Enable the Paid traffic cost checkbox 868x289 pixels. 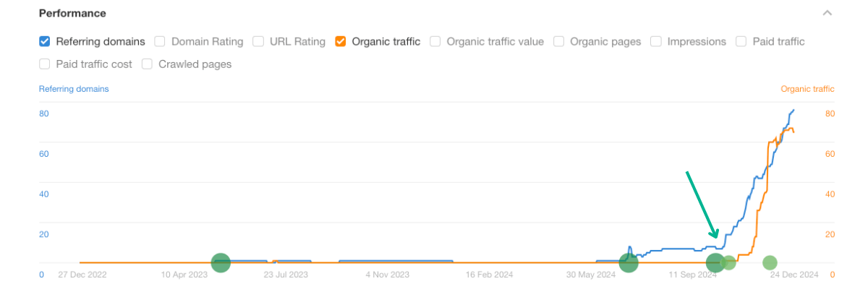pyautogui.click(x=45, y=64)
